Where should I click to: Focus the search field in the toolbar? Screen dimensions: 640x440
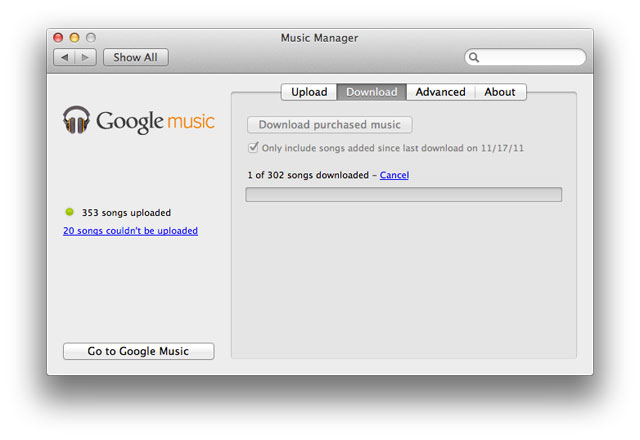(x=525, y=57)
